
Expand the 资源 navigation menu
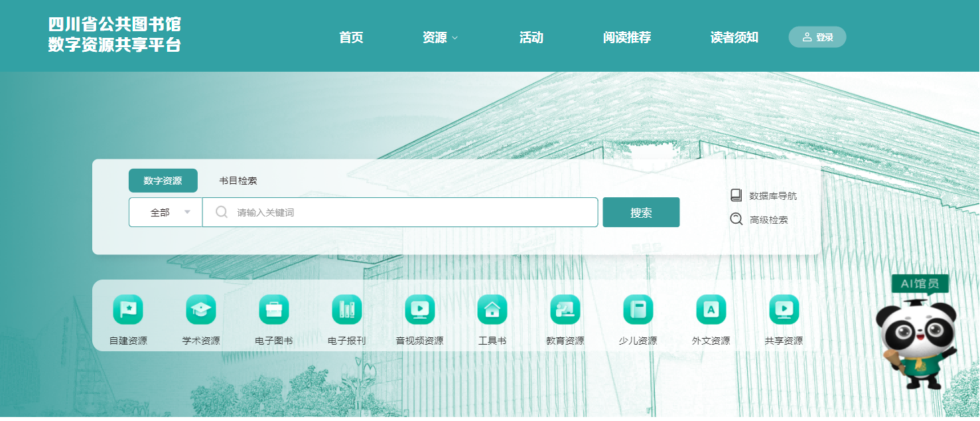pyautogui.click(x=439, y=38)
